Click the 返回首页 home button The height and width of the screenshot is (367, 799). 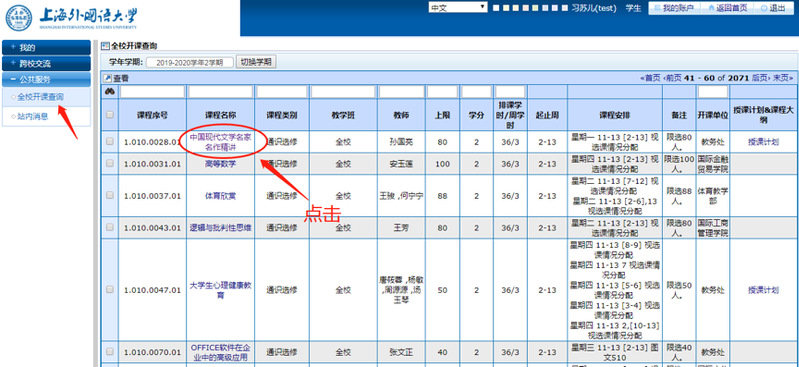pos(727,8)
